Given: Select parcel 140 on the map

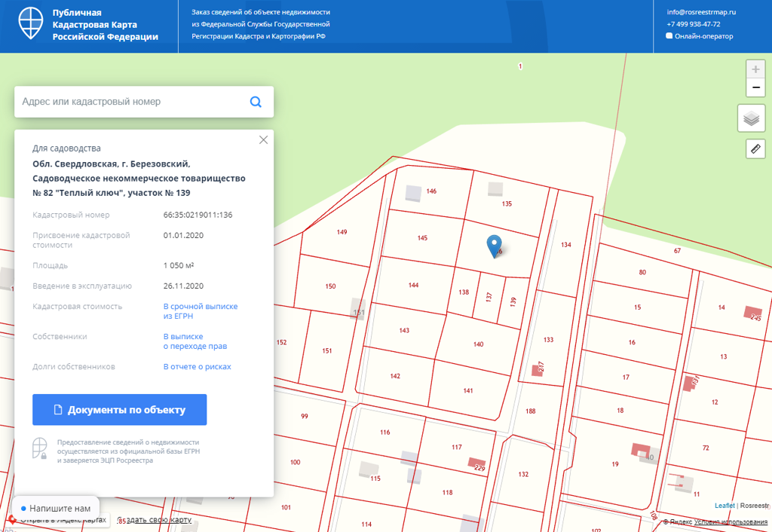Looking at the screenshot, I should click(x=478, y=344).
